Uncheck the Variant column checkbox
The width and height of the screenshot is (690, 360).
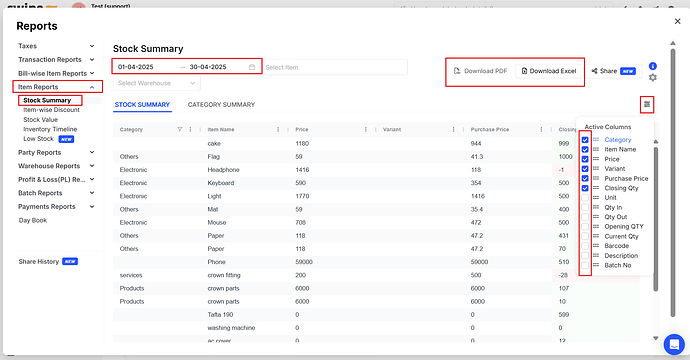tap(585, 169)
